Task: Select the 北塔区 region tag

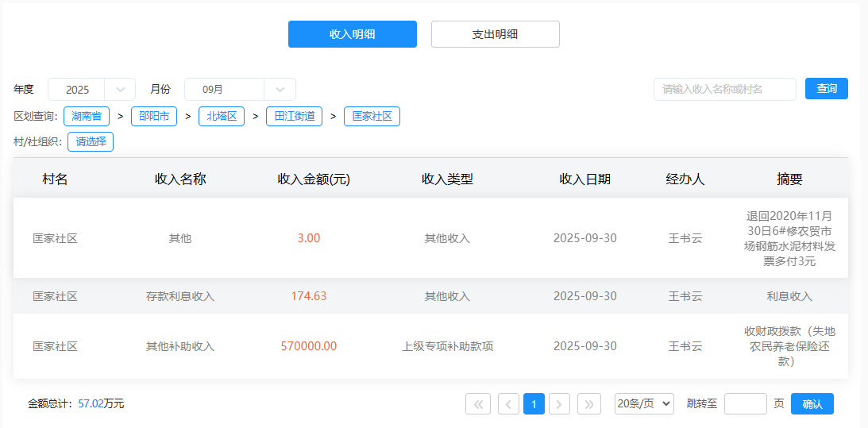Action: point(222,117)
